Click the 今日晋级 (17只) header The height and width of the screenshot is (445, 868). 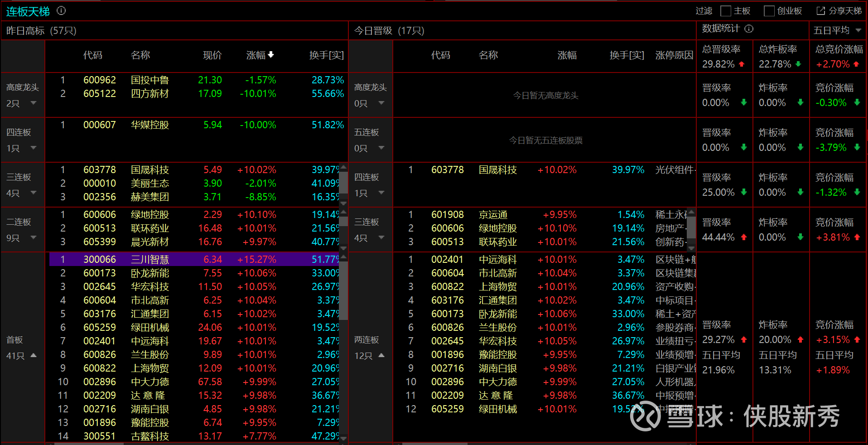tap(389, 30)
